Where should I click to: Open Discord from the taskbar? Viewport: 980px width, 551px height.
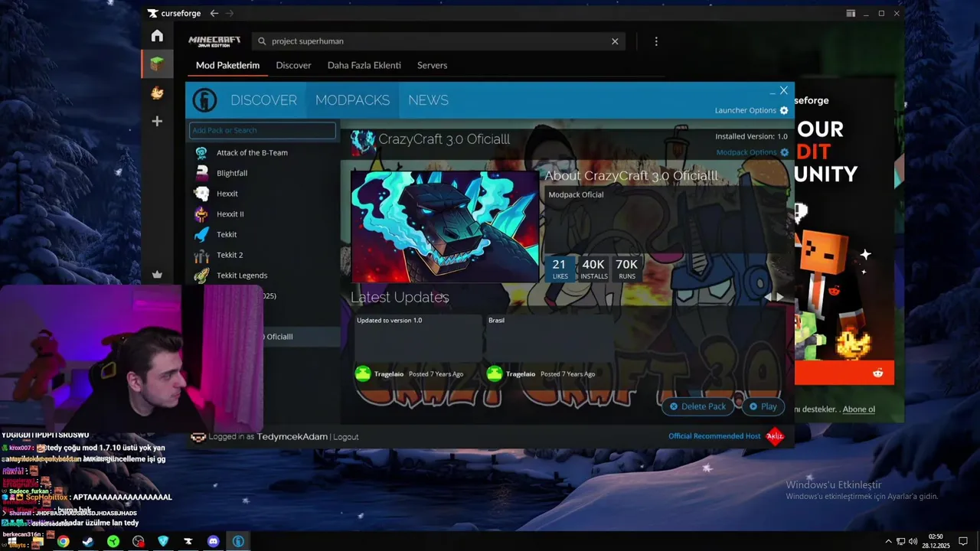(x=213, y=541)
